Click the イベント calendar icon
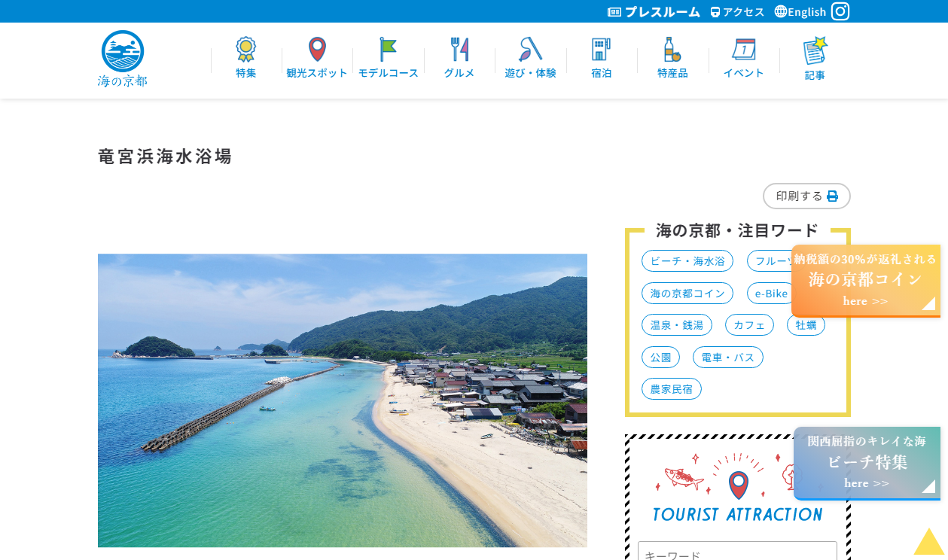This screenshot has height=560, width=948. pos(743,50)
